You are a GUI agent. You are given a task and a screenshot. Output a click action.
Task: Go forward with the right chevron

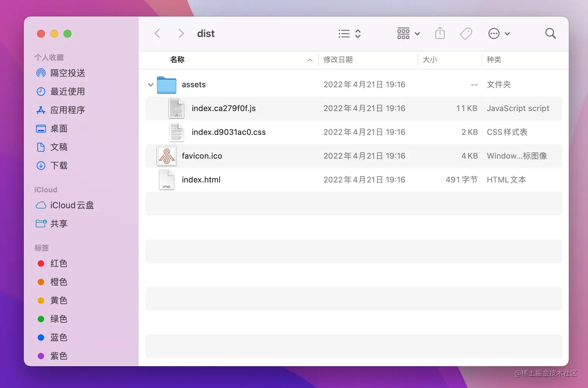pos(181,33)
